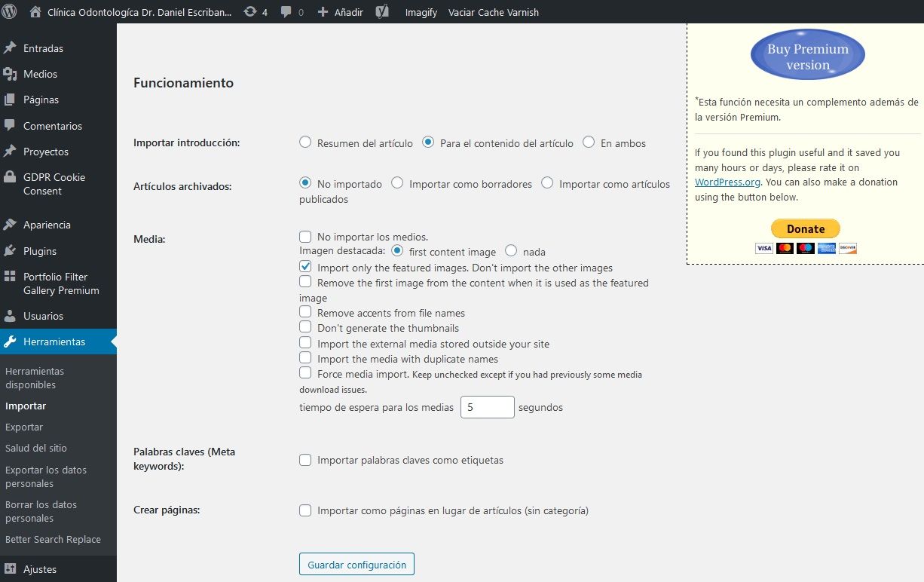Screen dimensions: 924x582
Task: Check Import the external media option
Action: click(305, 343)
